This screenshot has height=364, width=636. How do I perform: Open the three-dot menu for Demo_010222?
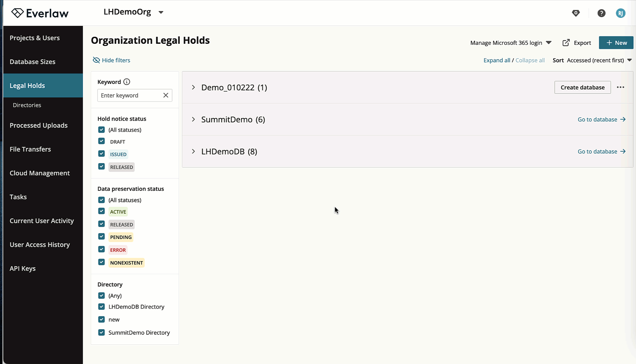tap(620, 87)
